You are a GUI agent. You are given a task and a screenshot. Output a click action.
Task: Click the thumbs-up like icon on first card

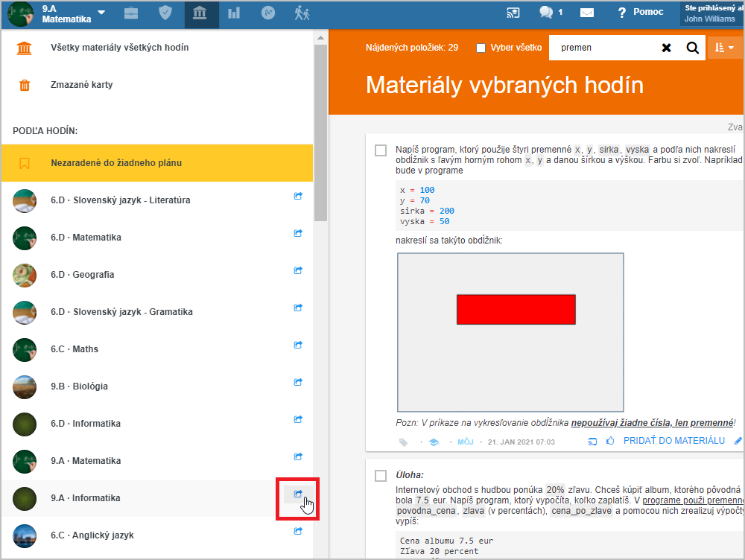tap(610, 442)
